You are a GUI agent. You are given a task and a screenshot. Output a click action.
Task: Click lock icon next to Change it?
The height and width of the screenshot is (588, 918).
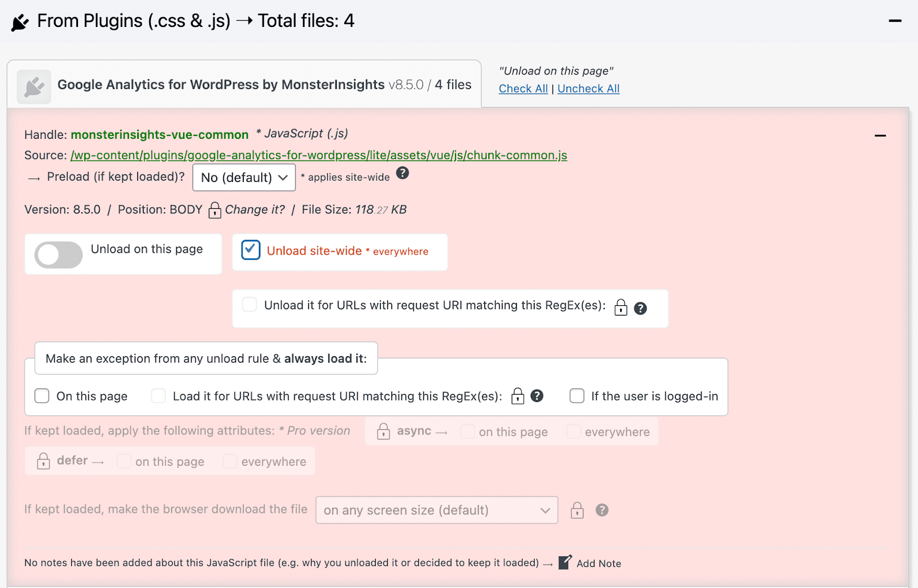(215, 210)
